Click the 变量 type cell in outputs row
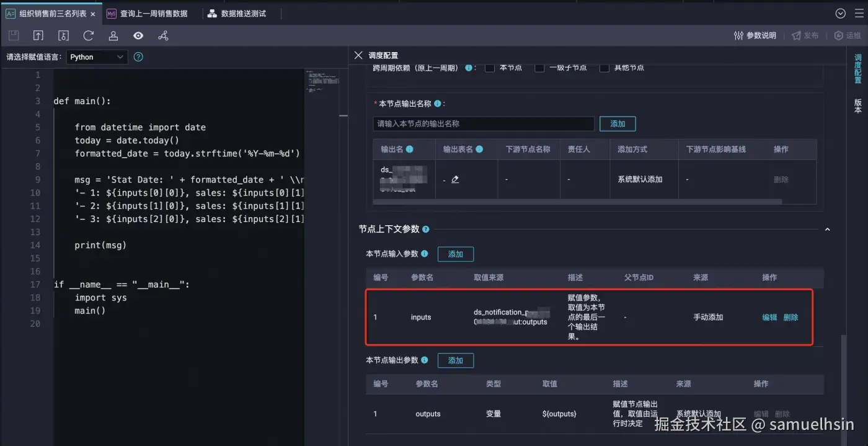The height and width of the screenshot is (446, 868). [x=494, y=414]
